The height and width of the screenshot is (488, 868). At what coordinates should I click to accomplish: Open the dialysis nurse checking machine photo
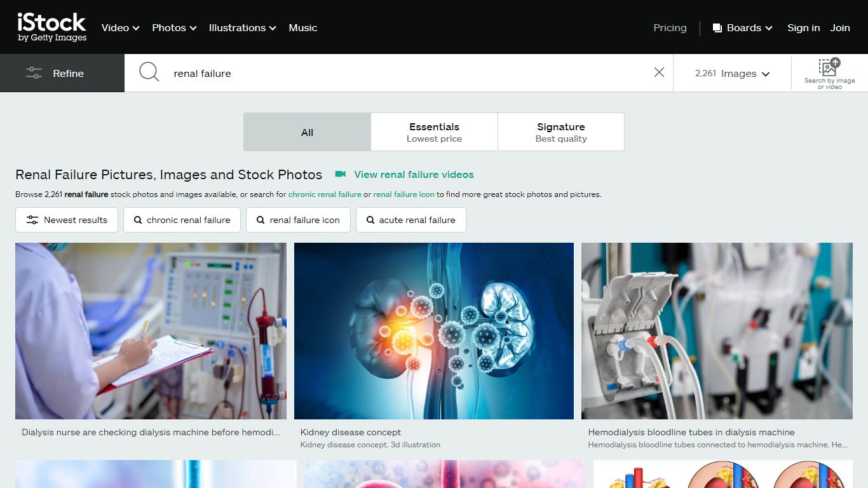(x=151, y=331)
